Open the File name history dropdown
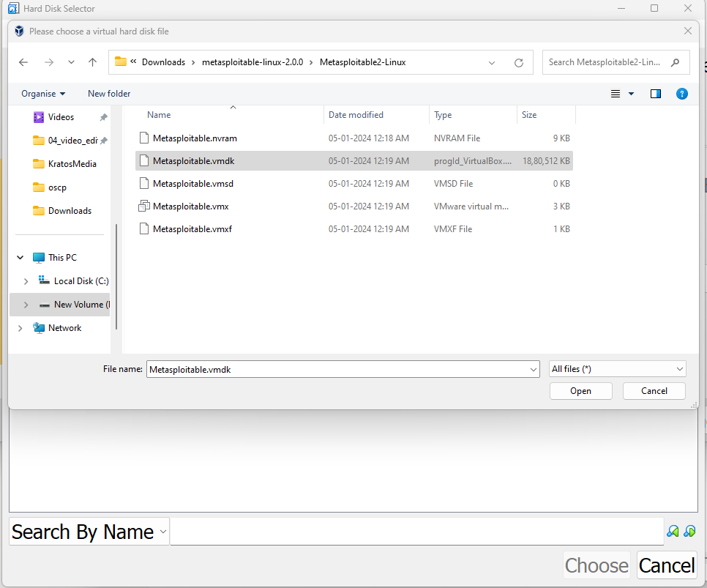Screen dimensions: 707x588 (x=534, y=370)
